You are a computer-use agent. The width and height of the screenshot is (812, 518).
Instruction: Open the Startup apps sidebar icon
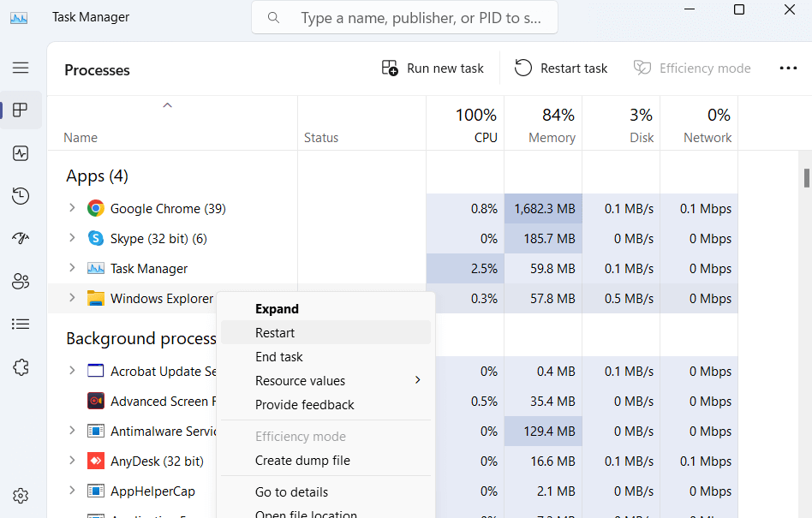click(x=21, y=238)
